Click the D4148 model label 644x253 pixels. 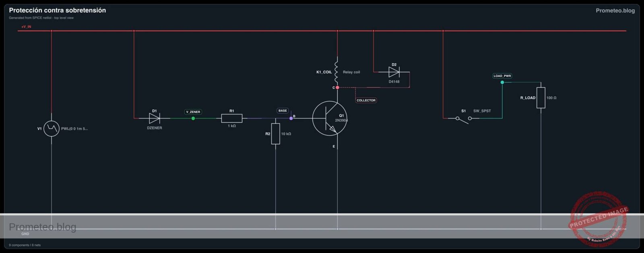[x=394, y=82]
